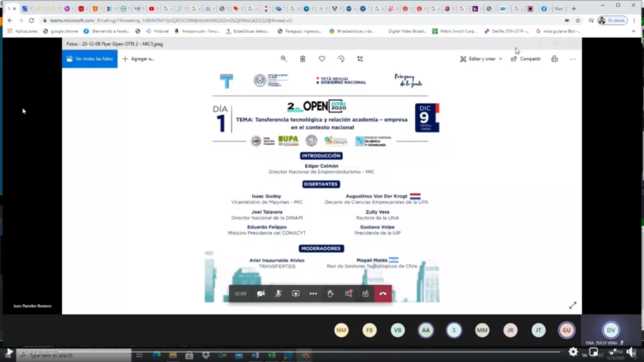
Task: Open Bienvenido a Facebook bookmark
Action: coord(106,31)
